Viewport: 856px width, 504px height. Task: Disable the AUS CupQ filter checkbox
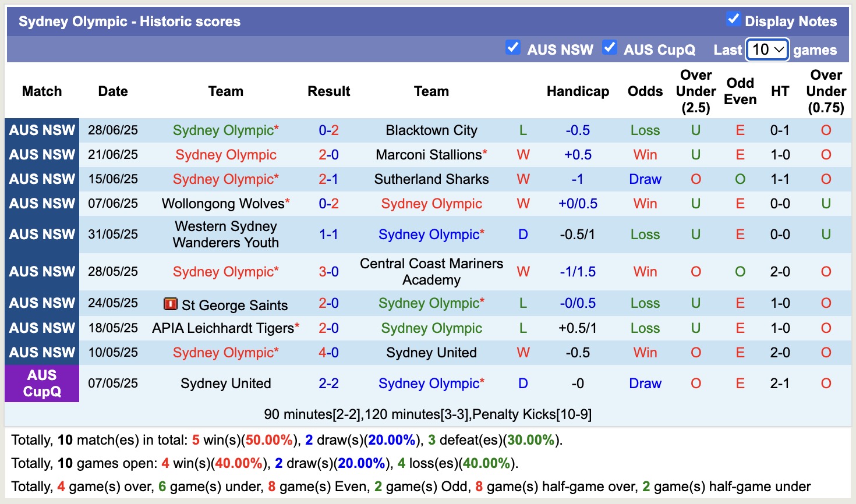coord(610,48)
